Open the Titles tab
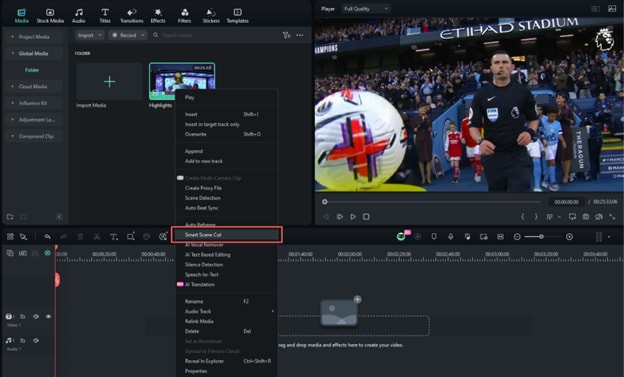Image resolution: width=624 pixels, height=377 pixels. coord(105,16)
